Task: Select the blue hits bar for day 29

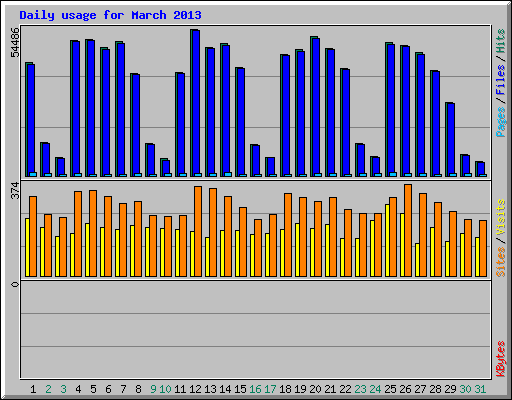Action: click(x=451, y=140)
